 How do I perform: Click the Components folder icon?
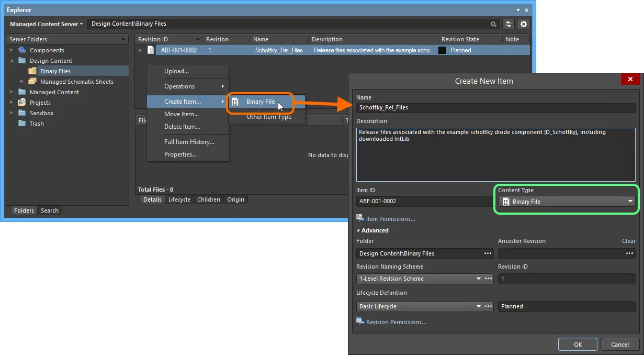22,50
